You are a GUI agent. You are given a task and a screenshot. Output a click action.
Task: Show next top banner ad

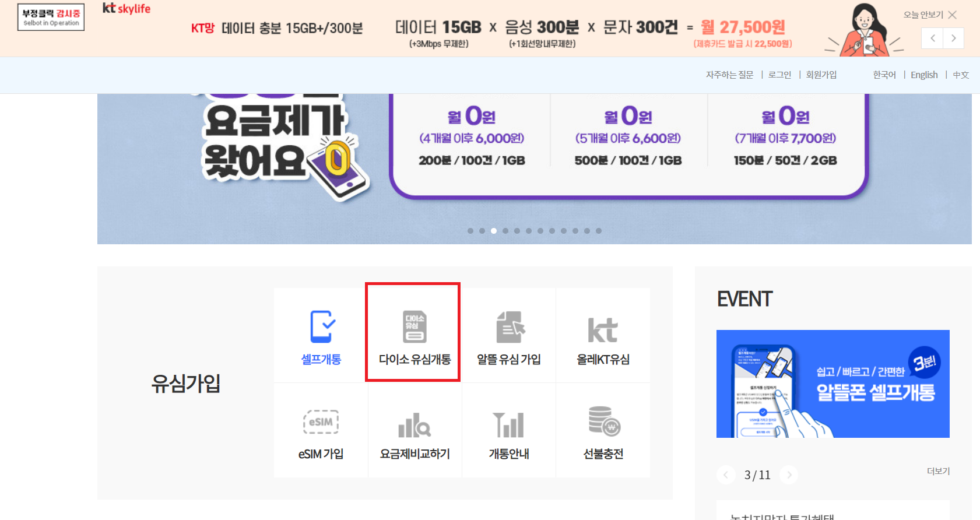click(953, 38)
